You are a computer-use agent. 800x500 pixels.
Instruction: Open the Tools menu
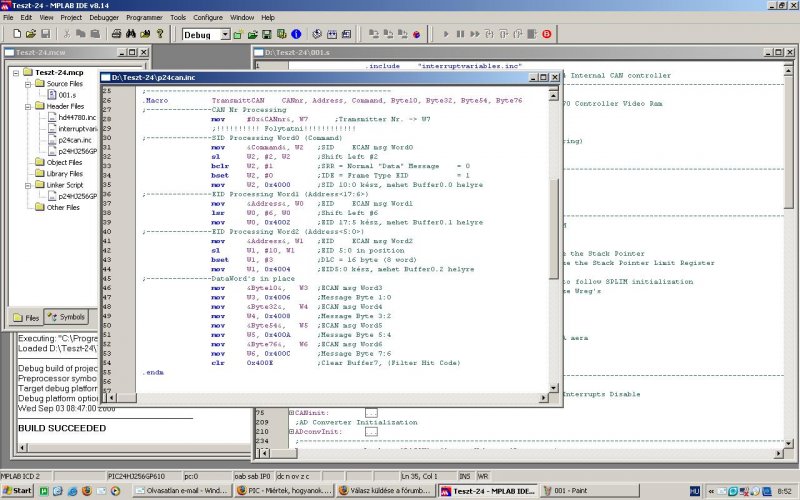[x=178, y=17]
